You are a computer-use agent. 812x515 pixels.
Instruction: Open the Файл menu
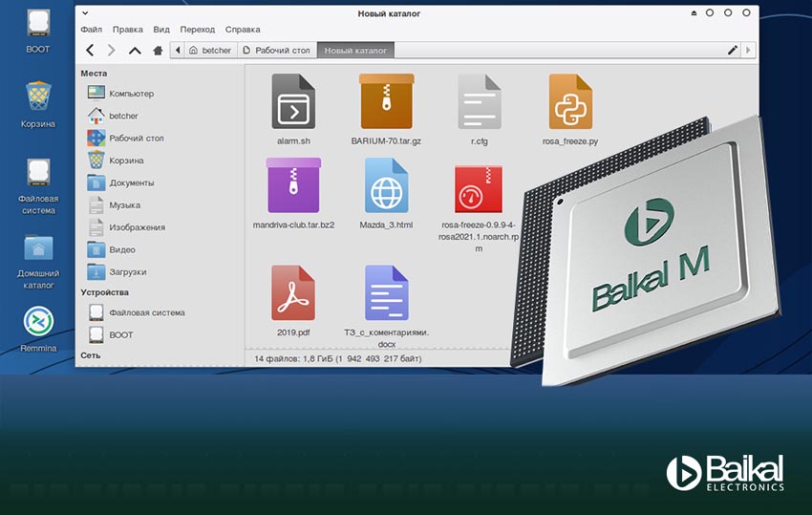coord(91,30)
